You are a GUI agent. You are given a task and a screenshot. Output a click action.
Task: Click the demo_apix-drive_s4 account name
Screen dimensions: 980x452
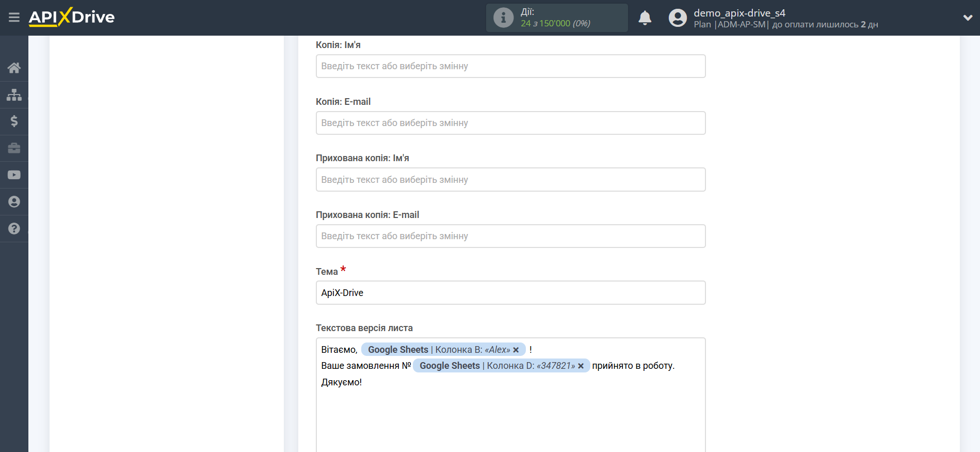tap(739, 13)
